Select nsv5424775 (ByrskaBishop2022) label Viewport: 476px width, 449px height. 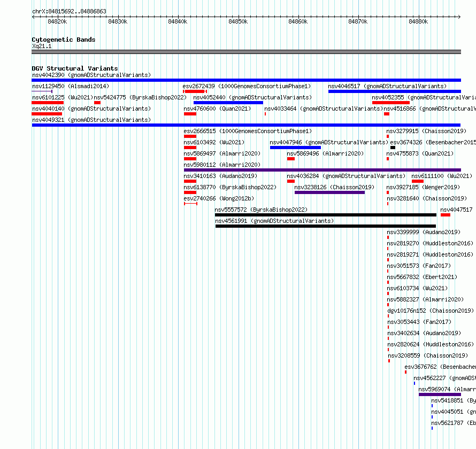140,97
